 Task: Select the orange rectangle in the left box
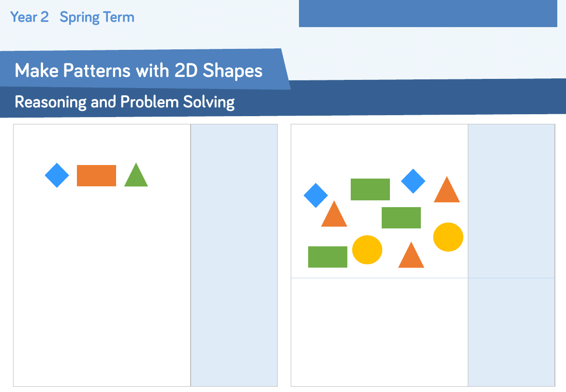click(x=96, y=176)
